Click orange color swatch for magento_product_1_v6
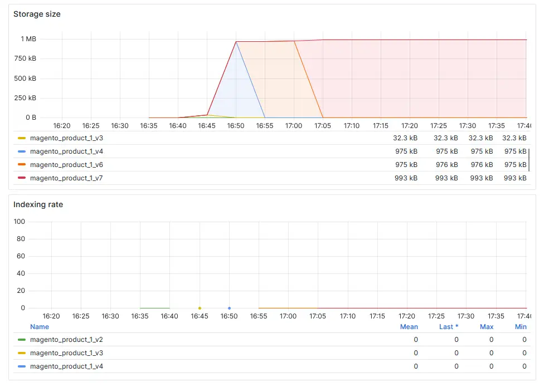The image size is (549, 392). point(22,165)
